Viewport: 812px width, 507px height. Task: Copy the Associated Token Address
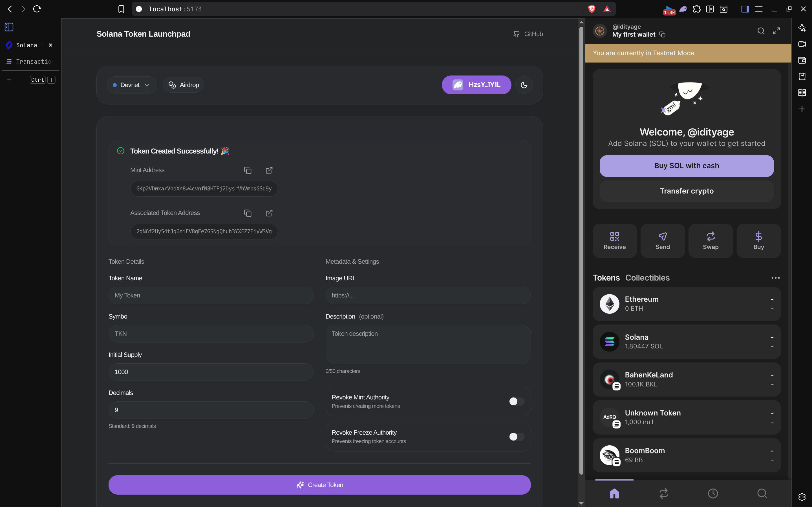pyautogui.click(x=248, y=213)
